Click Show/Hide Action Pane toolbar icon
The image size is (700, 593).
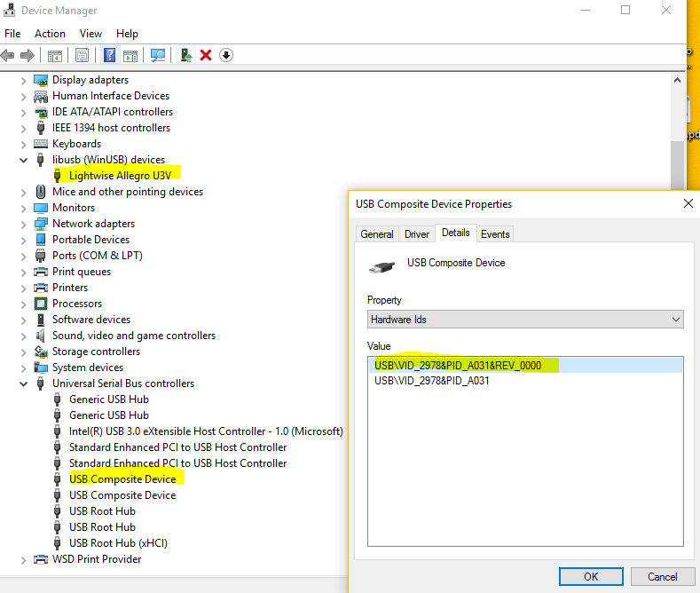pos(130,56)
